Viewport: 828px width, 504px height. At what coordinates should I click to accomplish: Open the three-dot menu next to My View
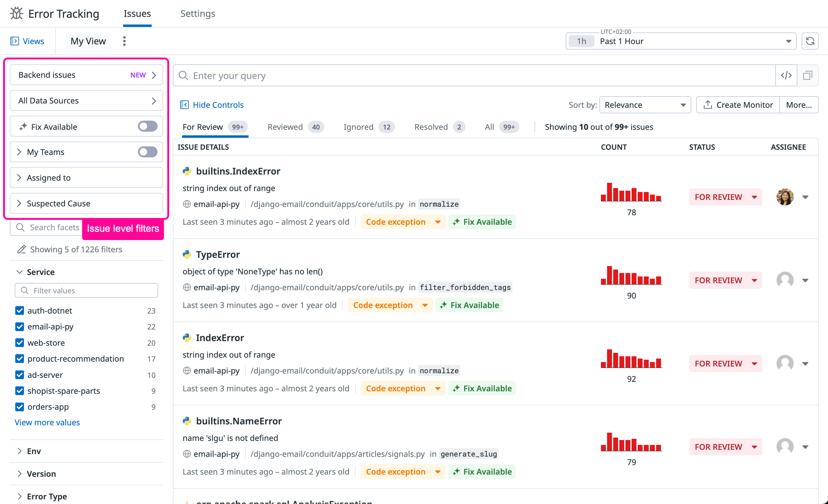click(x=124, y=41)
